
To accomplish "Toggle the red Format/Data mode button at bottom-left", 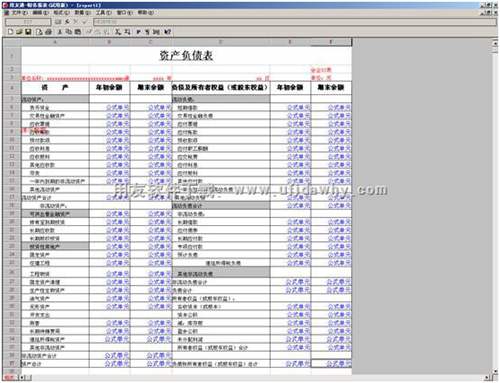I will pos(9,377).
